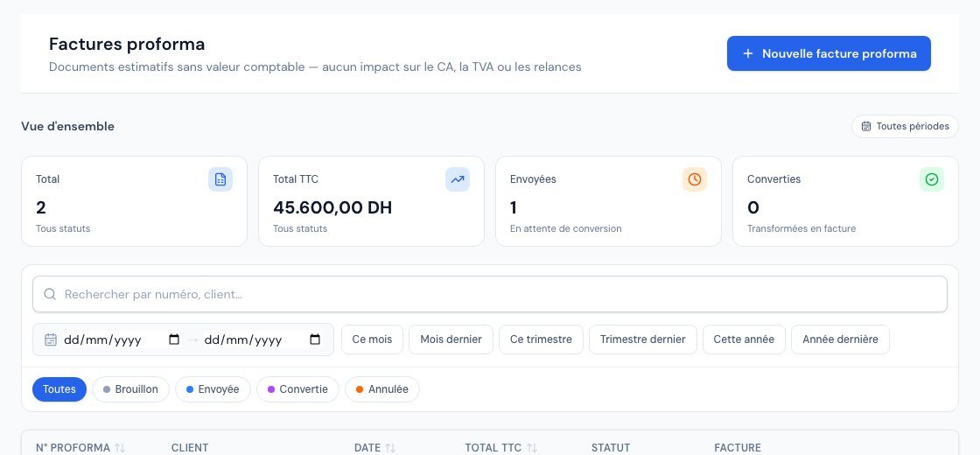Open the Toutes périodes period selector

pyautogui.click(x=905, y=126)
